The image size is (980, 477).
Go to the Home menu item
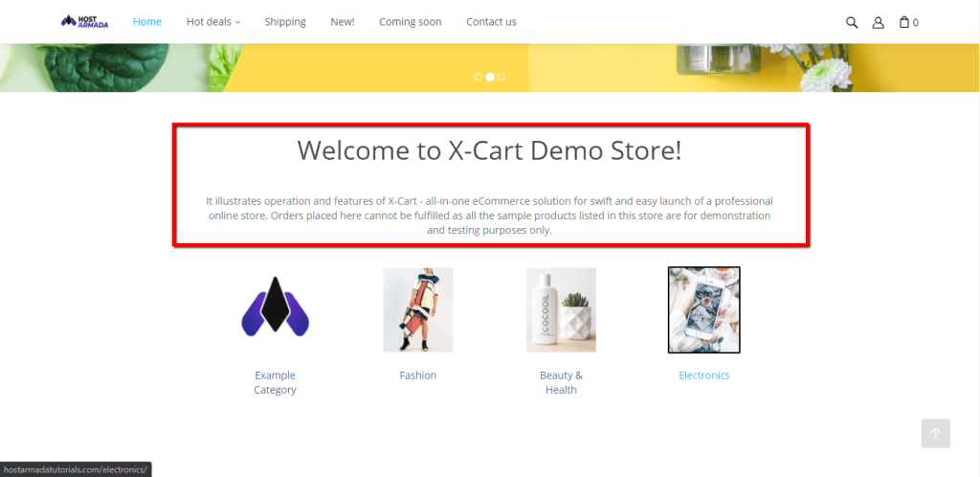coord(147,22)
